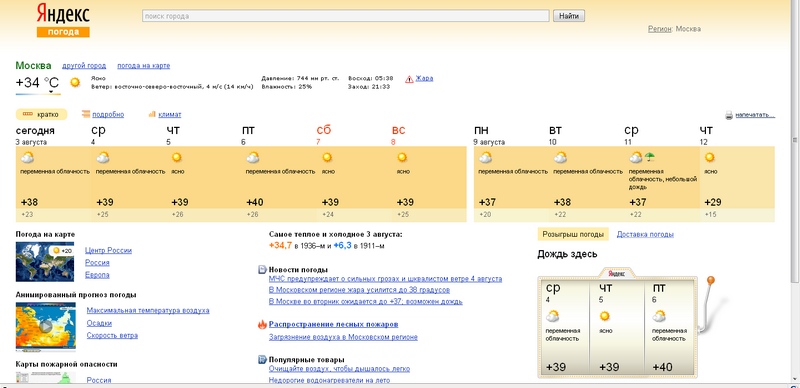Open the Недорогие водонагреватели link
The height and width of the screenshot is (388, 800).
click(x=329, y=380)
